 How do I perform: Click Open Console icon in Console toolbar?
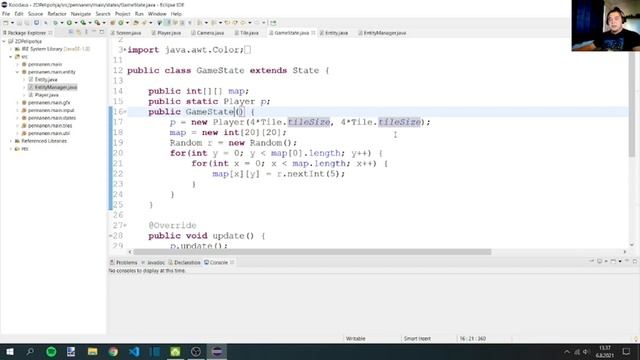613,261
